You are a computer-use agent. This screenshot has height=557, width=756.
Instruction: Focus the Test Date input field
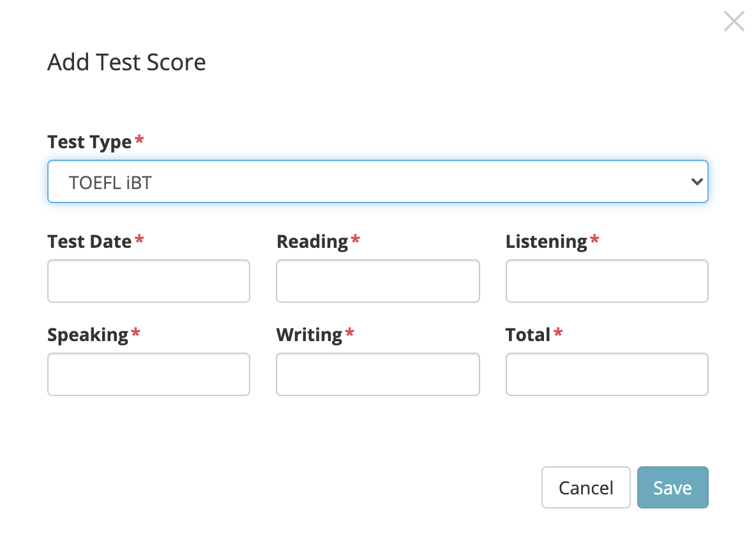149,281
